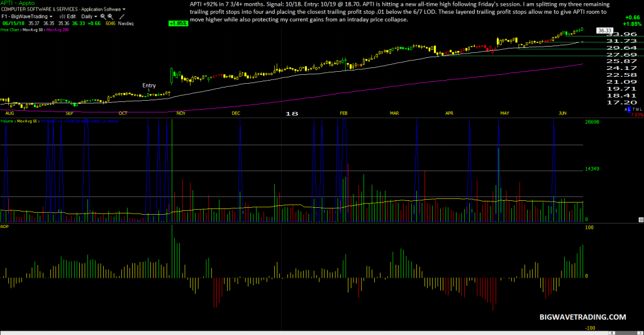644x335 pixels.
Task: Open the Daily timeframe dropdown
Action: click(x=89, y=16)
